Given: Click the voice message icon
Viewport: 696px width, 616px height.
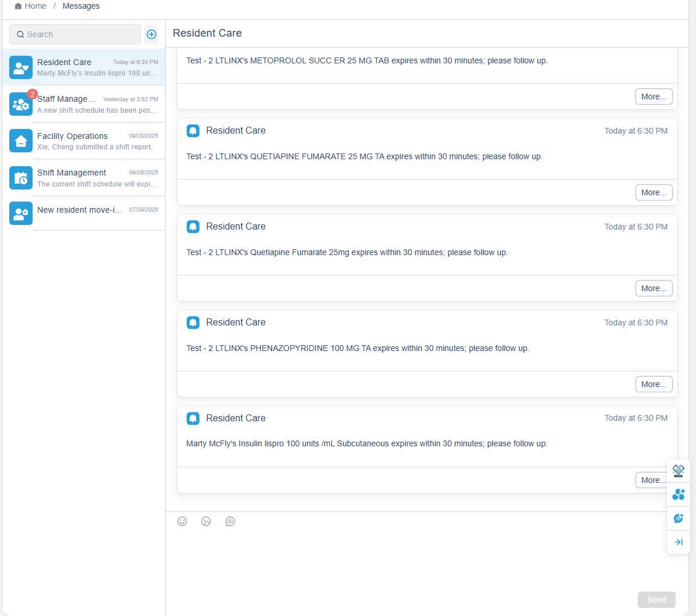Looking at the screenshot, I should coord(230,521).
